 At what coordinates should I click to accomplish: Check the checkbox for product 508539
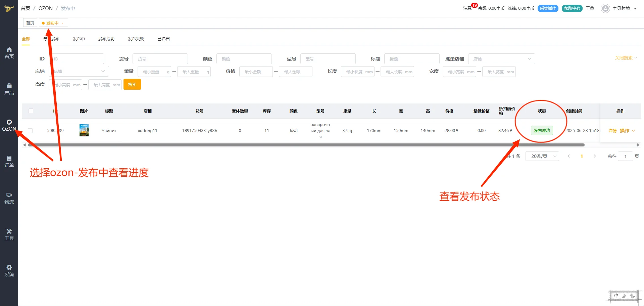(x=30, y=130)
